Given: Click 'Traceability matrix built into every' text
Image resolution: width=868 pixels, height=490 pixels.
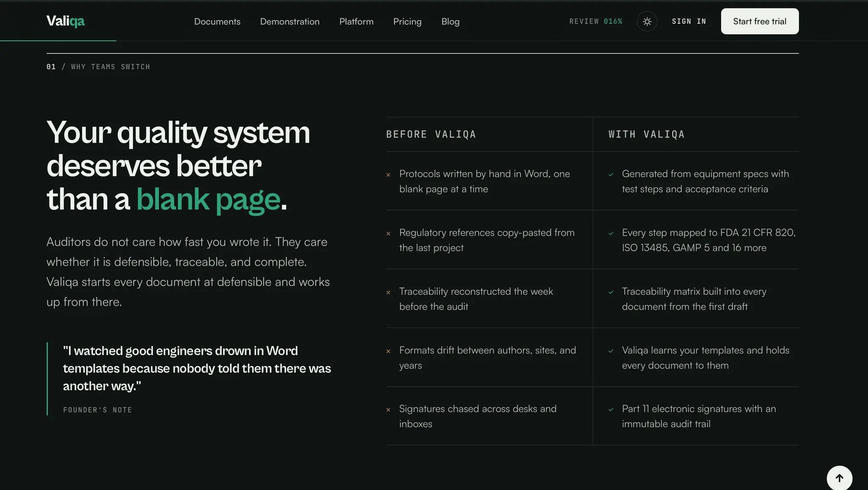Looking at the screenshot, I should [x=694, y=299].
